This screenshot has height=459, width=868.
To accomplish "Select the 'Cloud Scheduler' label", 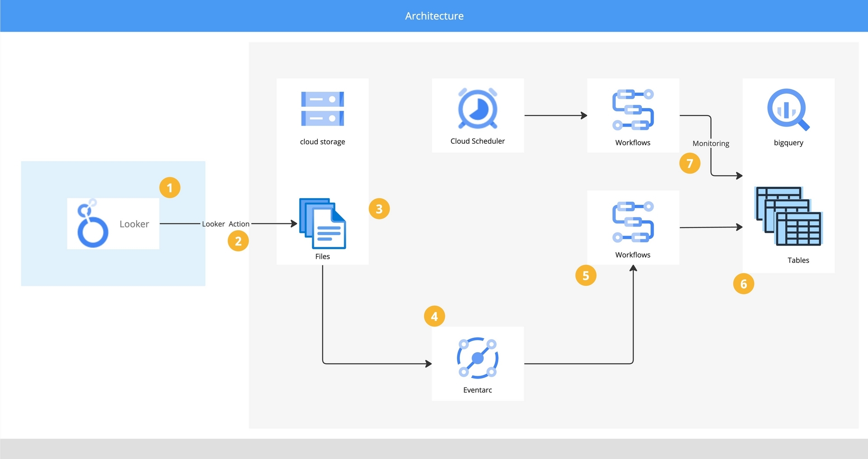I will 477,141.
